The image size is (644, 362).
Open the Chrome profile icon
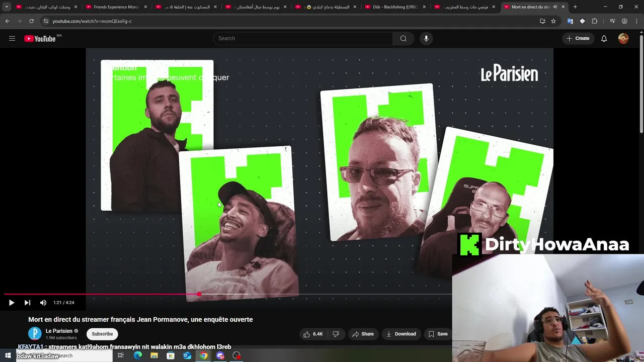[624, 21]
